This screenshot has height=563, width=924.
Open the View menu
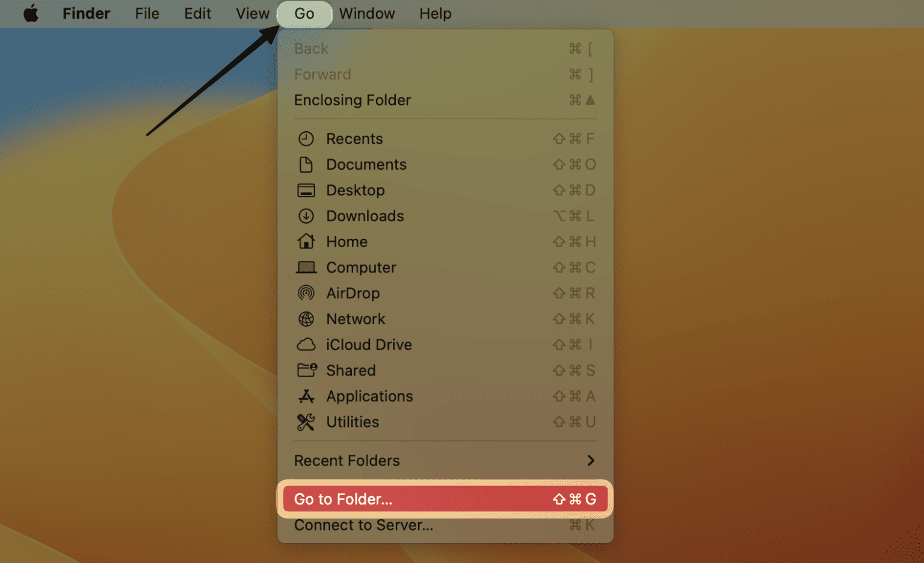tap(252, 13)
